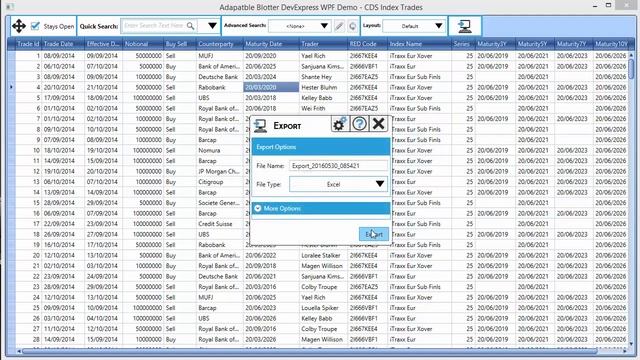Screen dimensions: 640x360
Task: Select the Nomura counterparty cell
Action: click(x=220, y=151)
